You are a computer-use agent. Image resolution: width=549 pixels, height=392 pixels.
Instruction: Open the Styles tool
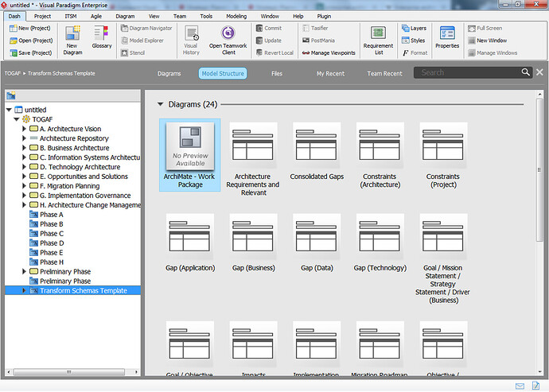[x=414, y=41]
